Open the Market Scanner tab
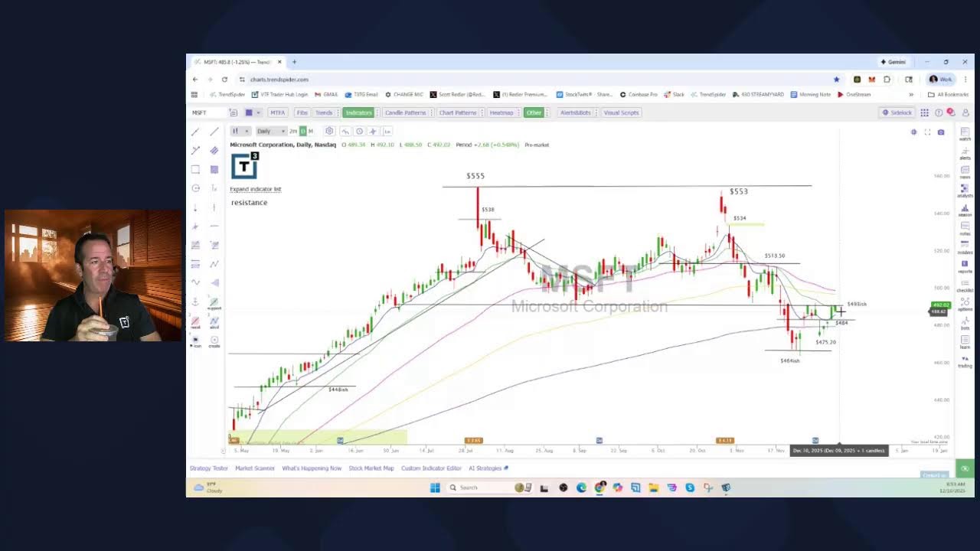The image size is (980, 551). coord(255,468)
